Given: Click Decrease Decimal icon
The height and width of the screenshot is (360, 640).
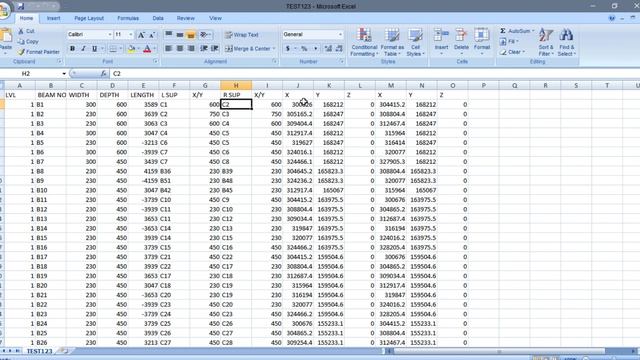Looking at the screenshot, I should coord(339,49).
